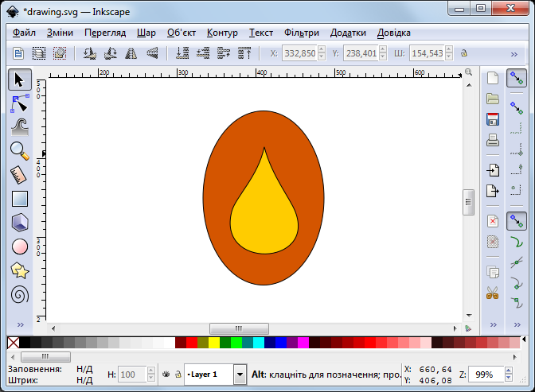Activate the Node editing tool
535x392 pixels.
20,103
